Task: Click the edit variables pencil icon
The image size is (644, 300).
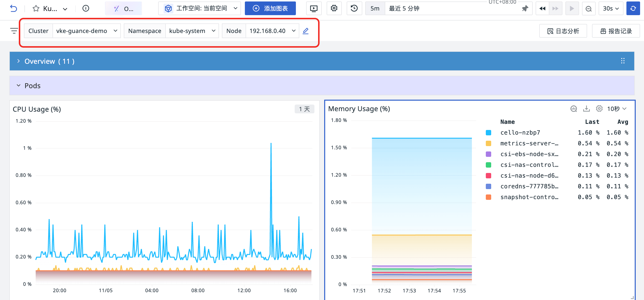Action: coord(305,31)
